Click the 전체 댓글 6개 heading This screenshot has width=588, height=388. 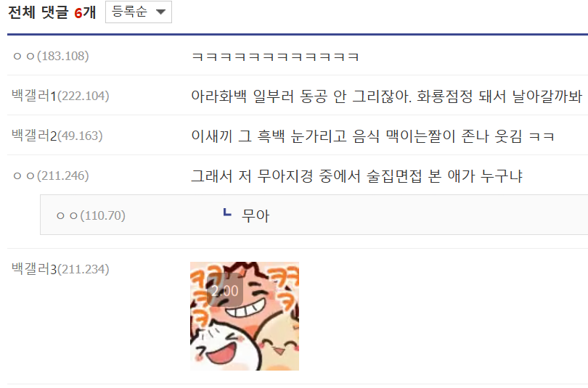[52, 12]
